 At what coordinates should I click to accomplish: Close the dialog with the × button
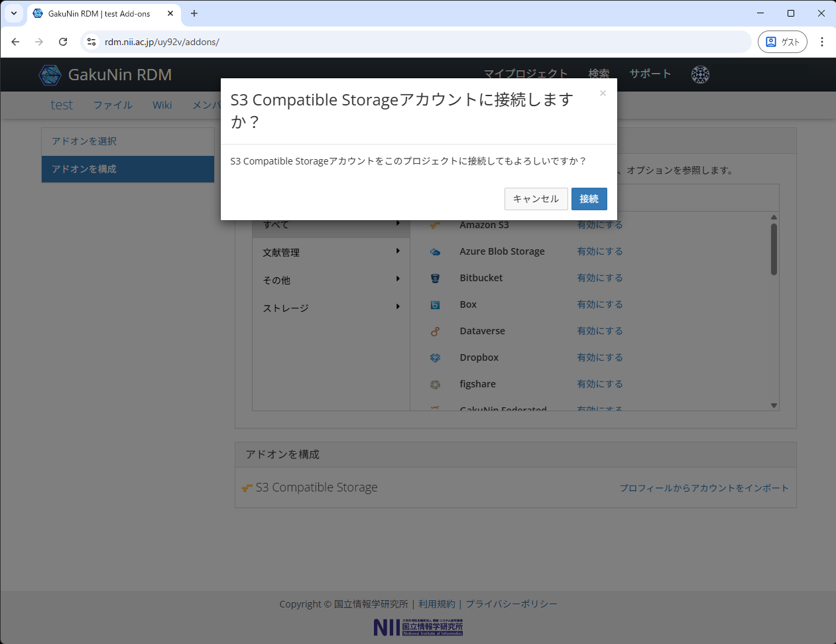click(x=603, y=94)
